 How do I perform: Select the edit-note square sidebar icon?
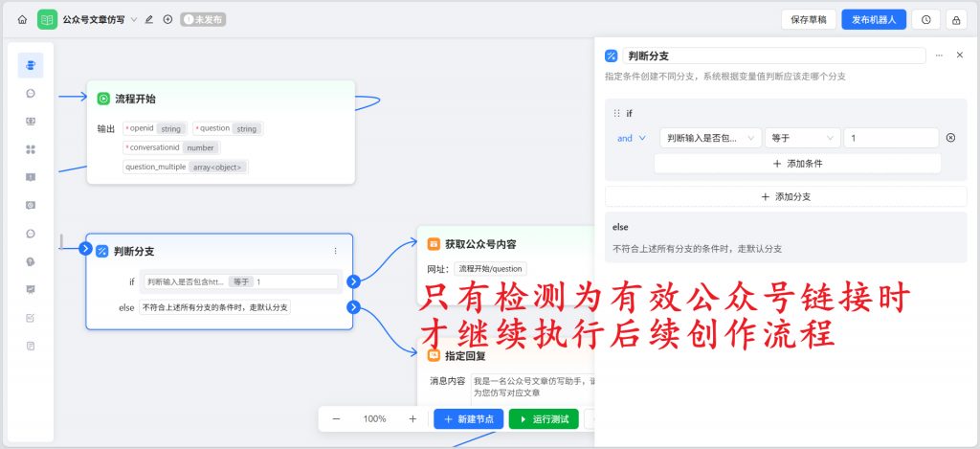[31, 318]
